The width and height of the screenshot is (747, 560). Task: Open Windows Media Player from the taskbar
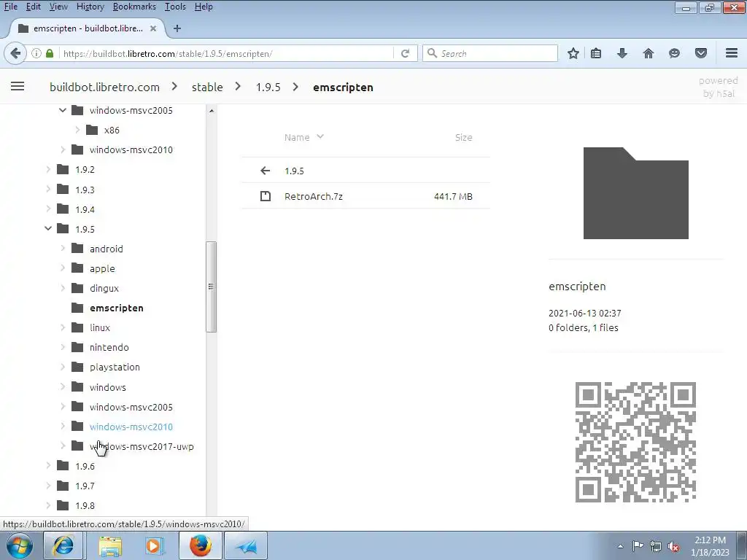(x=154, y=545)
